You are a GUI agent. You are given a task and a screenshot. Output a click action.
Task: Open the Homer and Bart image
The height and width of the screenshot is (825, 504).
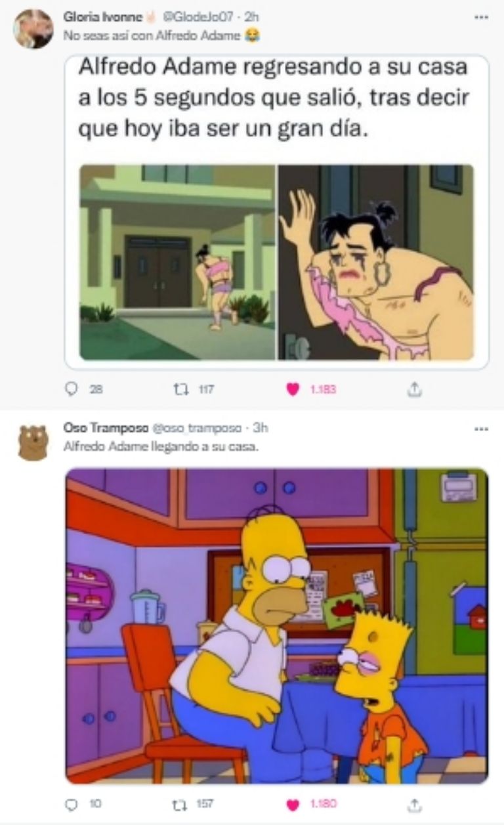tap(277, 626)
